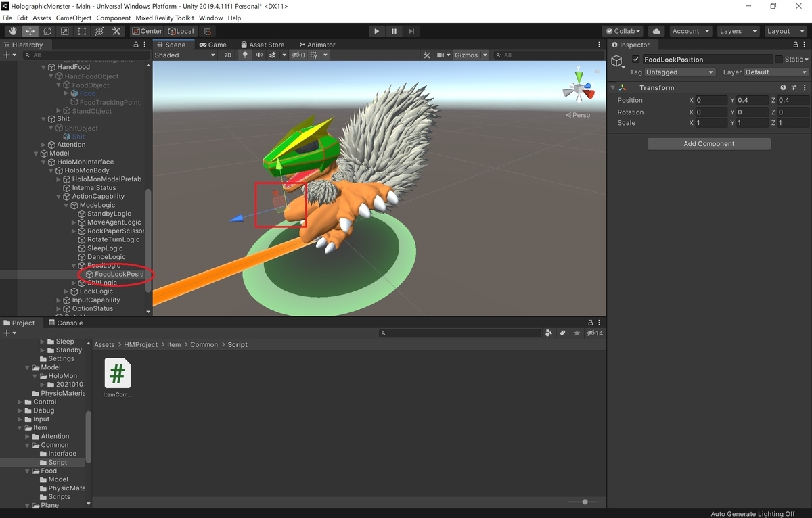Click the Add Component button
The width and height of the screenshot is (812, 518).
pos(709,144)
